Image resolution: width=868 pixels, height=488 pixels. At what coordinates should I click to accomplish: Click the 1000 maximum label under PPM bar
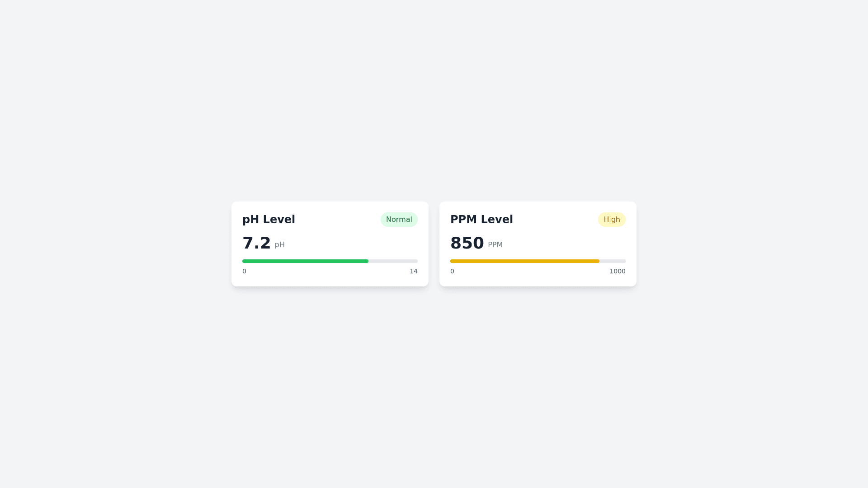[617, 271]
